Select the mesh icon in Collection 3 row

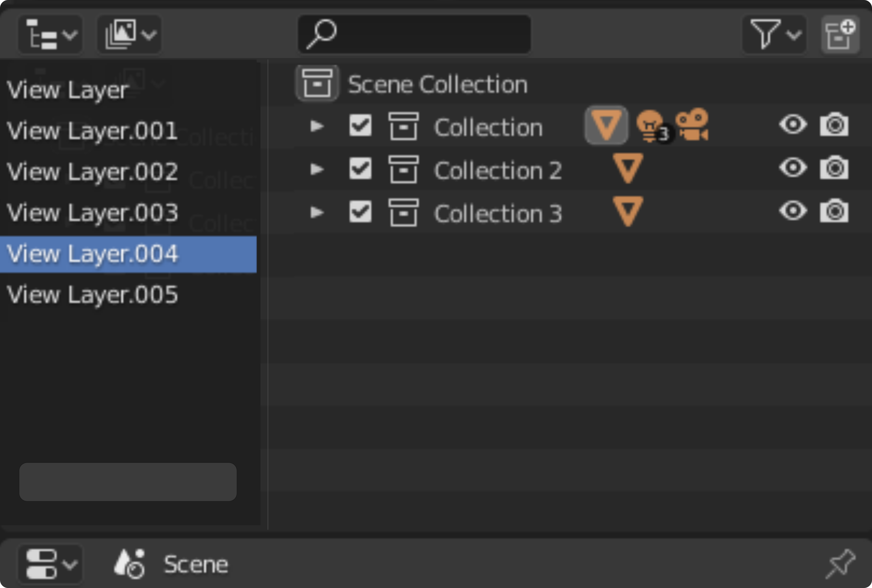click(x=628, y=211)
